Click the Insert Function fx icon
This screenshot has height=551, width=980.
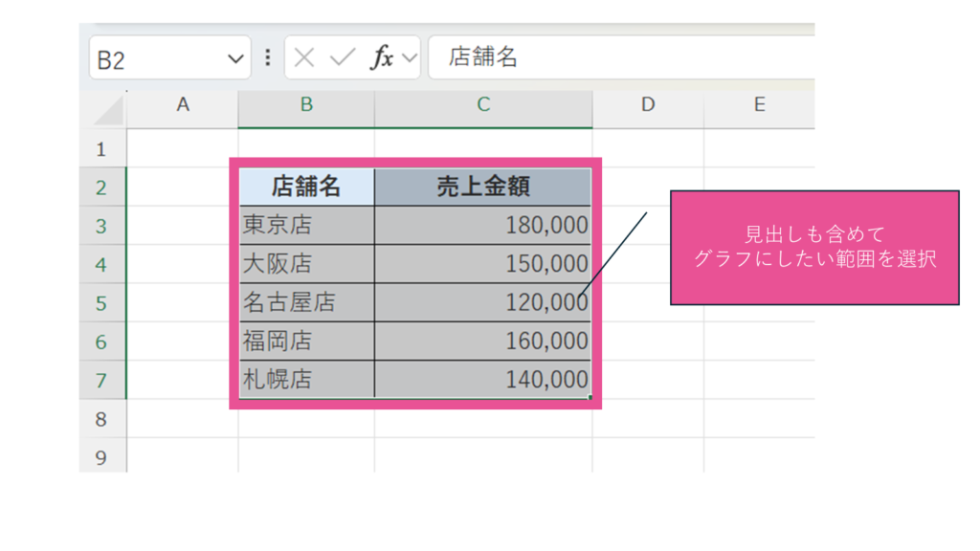tap(382, 57)
